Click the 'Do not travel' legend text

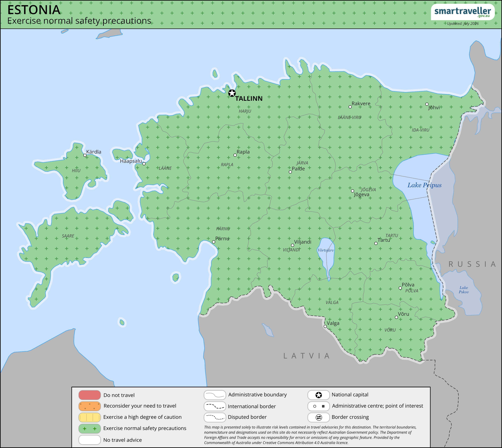pos(119,395)
